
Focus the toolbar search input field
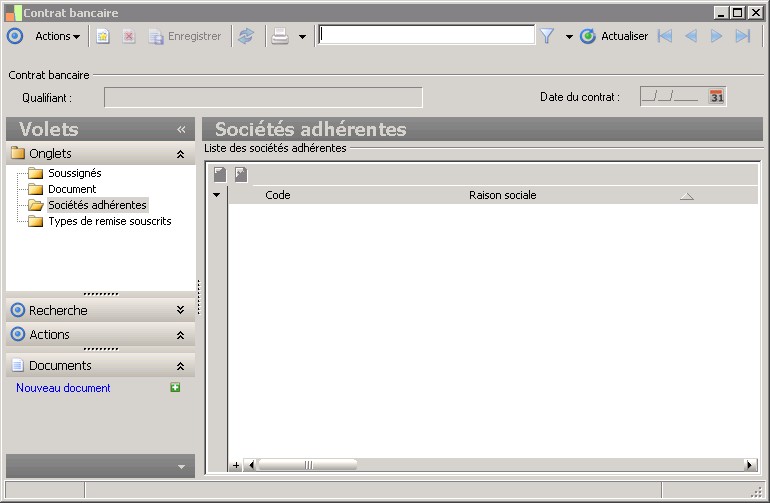tap(426, 35)
